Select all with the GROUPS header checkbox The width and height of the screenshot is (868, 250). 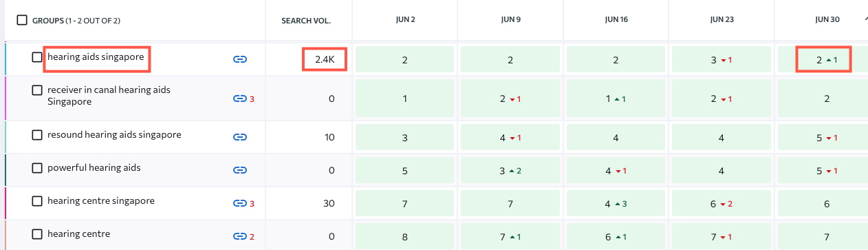[x=21, y=20]
